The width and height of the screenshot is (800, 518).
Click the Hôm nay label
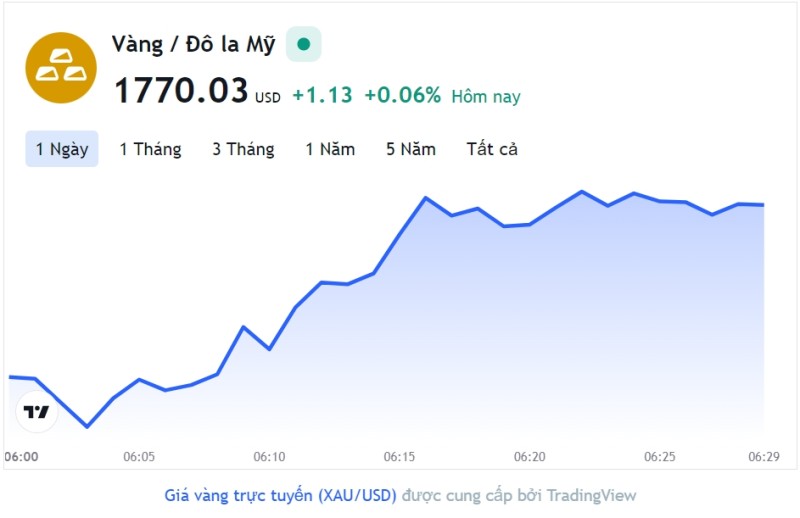486,96
